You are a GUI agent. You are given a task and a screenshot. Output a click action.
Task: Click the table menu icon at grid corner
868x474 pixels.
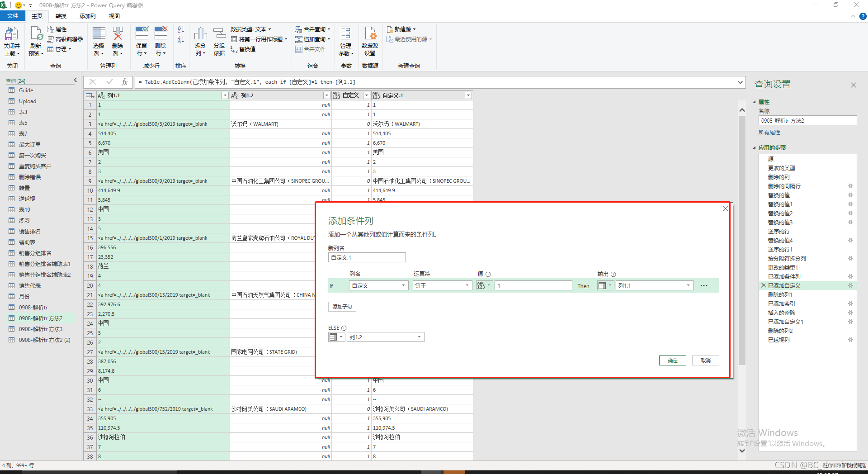pyautogui.click(x=90, y=95)
